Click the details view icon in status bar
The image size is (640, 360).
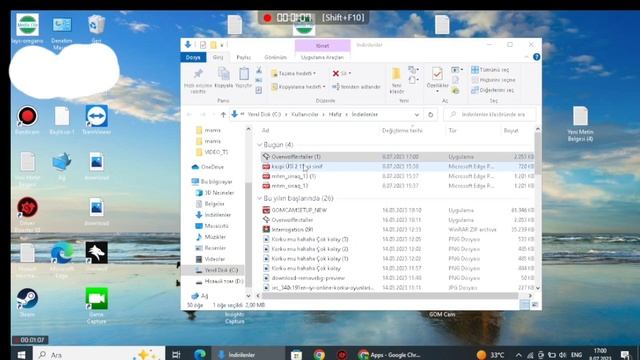click(x=524, y=305)
